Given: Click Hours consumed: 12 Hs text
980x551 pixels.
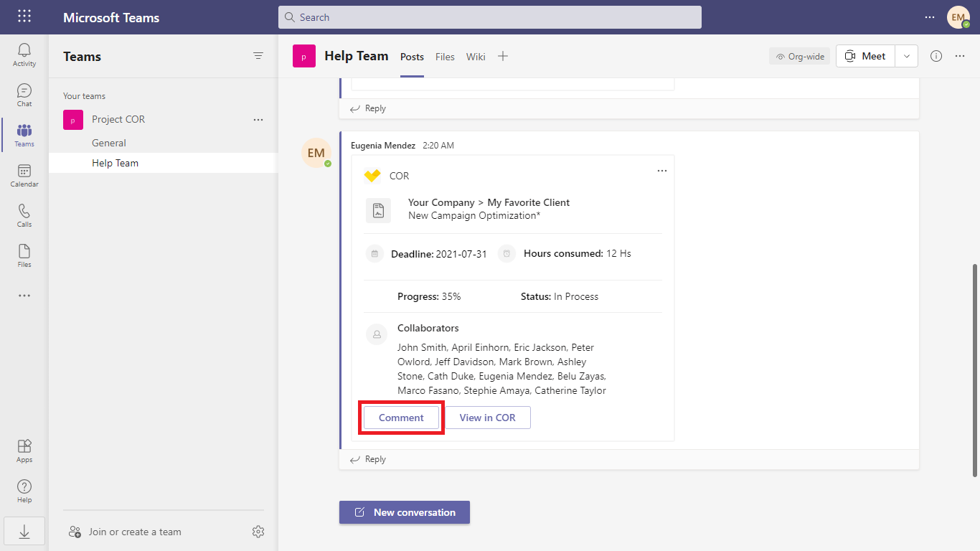Looking at the screenshot, I should click(578, 253).
